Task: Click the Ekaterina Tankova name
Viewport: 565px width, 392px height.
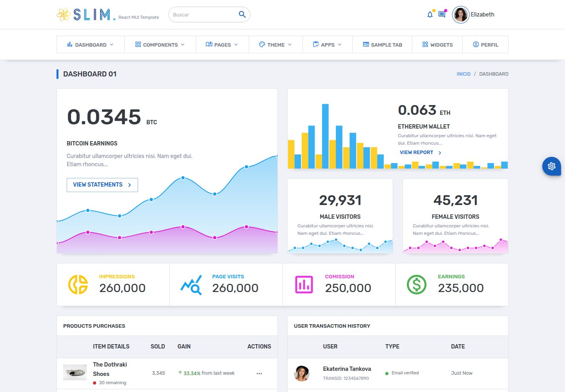Action: tap(347, 369)
